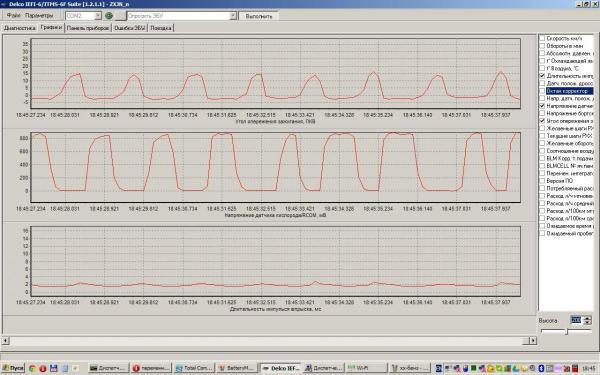
Task: Switch to the Ошибки ЭБУ tab
Action: click(x=130, y=28)
